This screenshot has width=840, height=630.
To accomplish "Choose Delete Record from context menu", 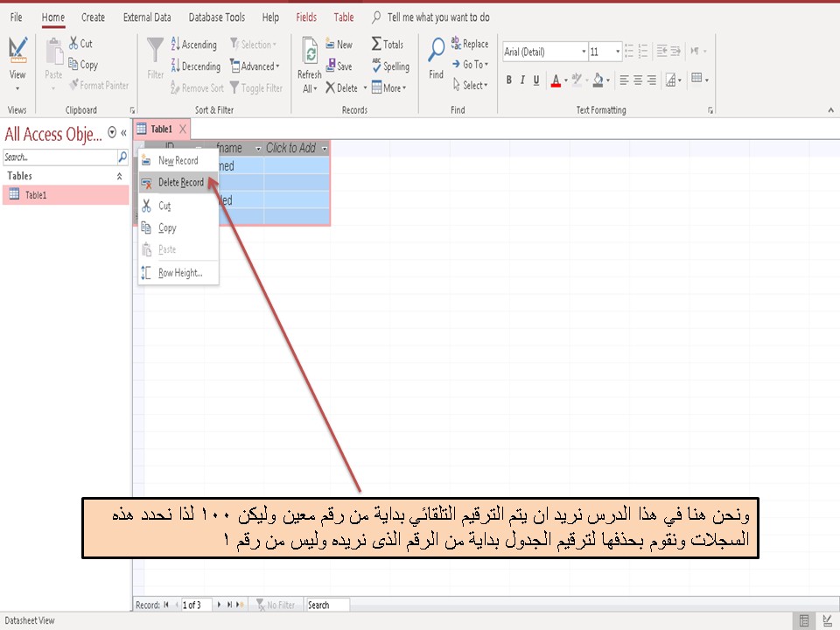I will click(x=178, y=183).
